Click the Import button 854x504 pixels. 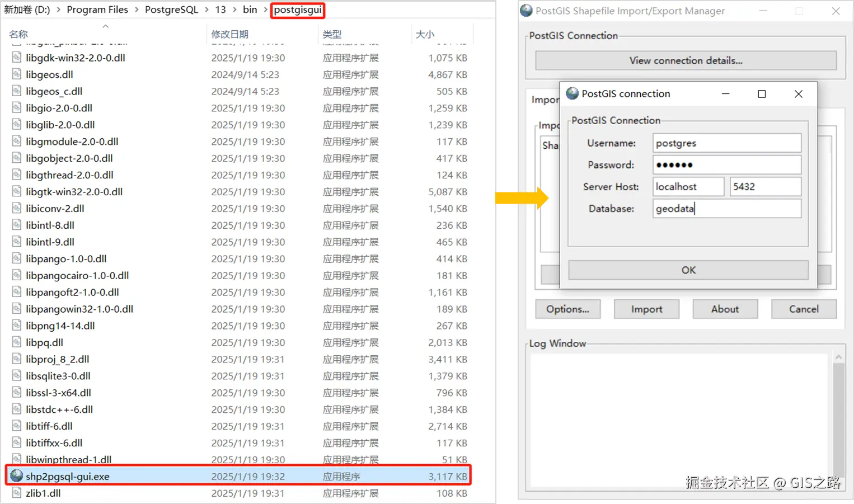pos(646,309)
